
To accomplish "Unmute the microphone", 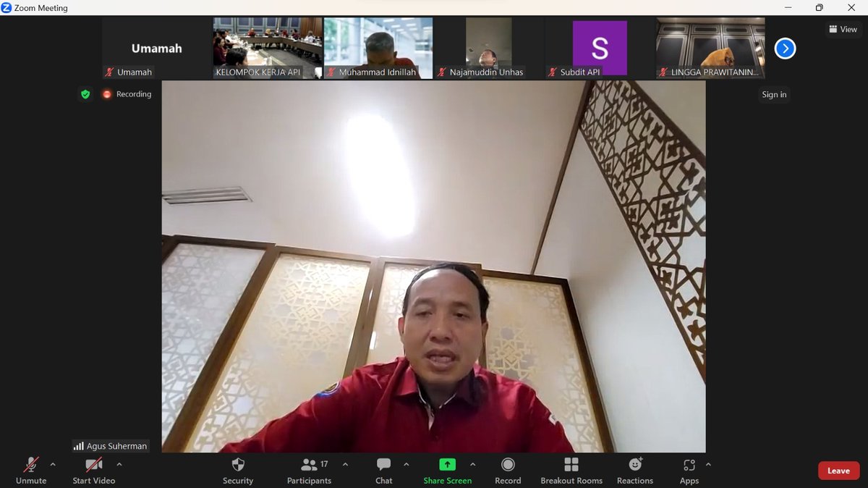I will point(31,471).
